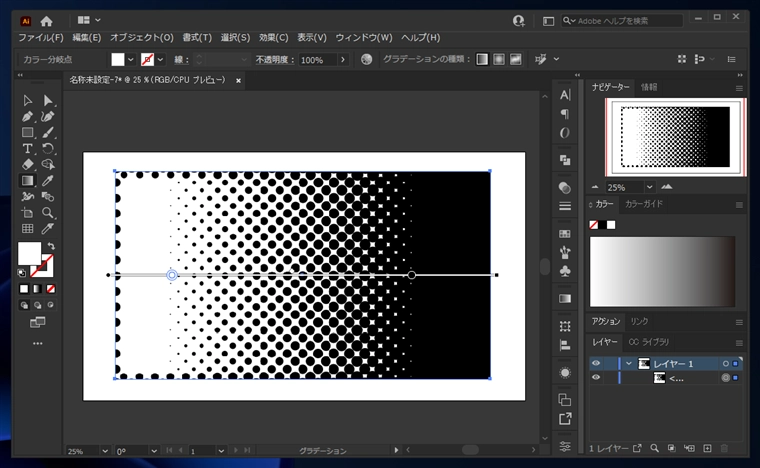Set Color fill mode below swatches
Screen dimensions: 760x468
[x=24, y=289]
